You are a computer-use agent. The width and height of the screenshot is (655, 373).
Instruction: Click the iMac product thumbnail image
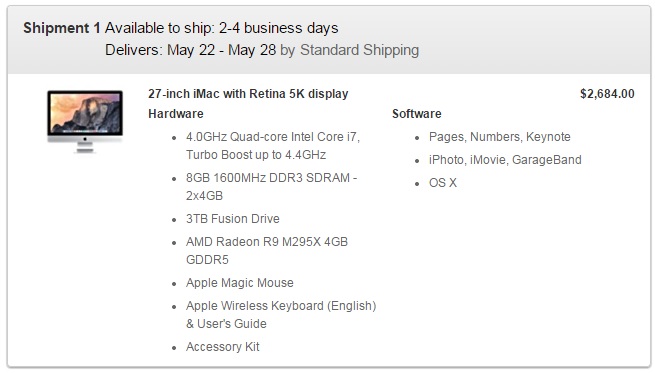[85, 122]
